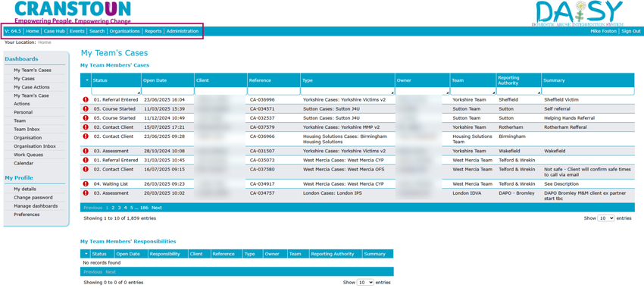Open the Show entries dropdown for responsibilities
This screenshot has width=644, height=288.
point(365,282)
